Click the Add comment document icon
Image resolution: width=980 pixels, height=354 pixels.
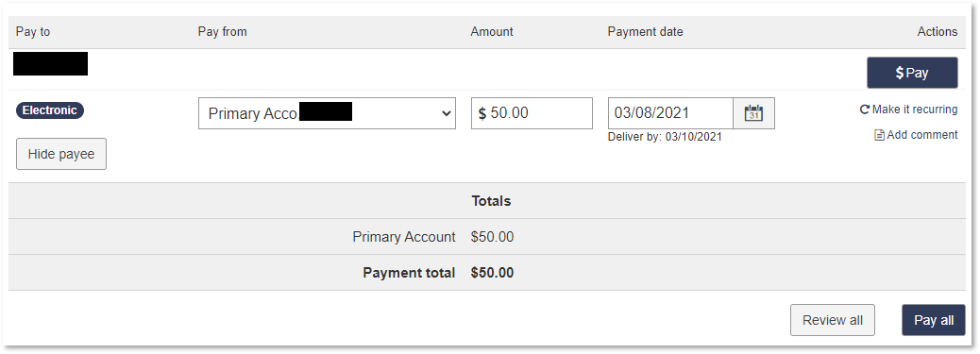[879, 135]
